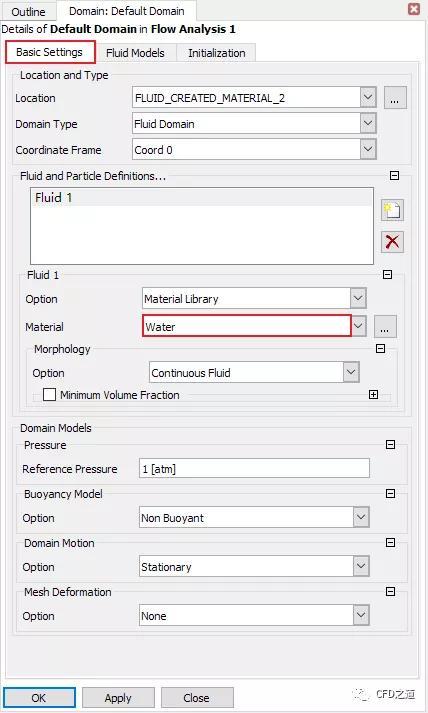Click the OK button

coord(39,698)
